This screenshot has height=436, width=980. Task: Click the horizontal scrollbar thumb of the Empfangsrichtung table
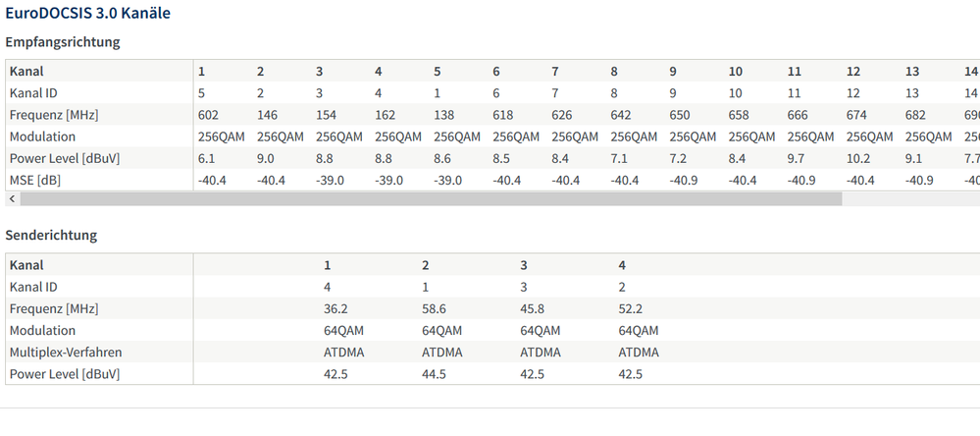click(430, 198)
